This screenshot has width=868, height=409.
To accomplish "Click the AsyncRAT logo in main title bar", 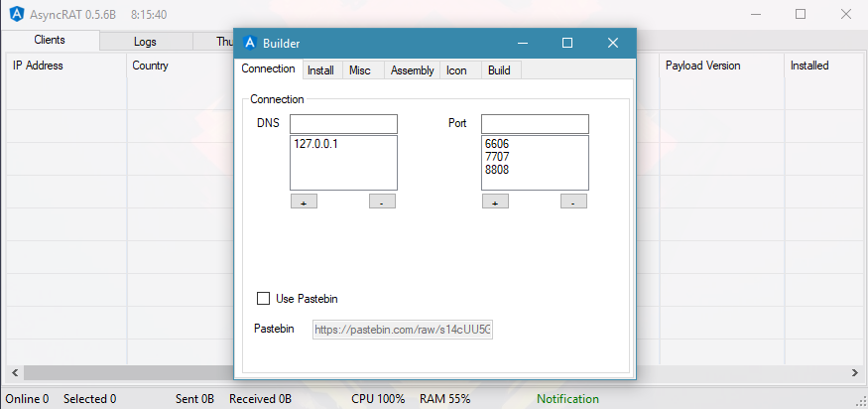I will [17, 14].
